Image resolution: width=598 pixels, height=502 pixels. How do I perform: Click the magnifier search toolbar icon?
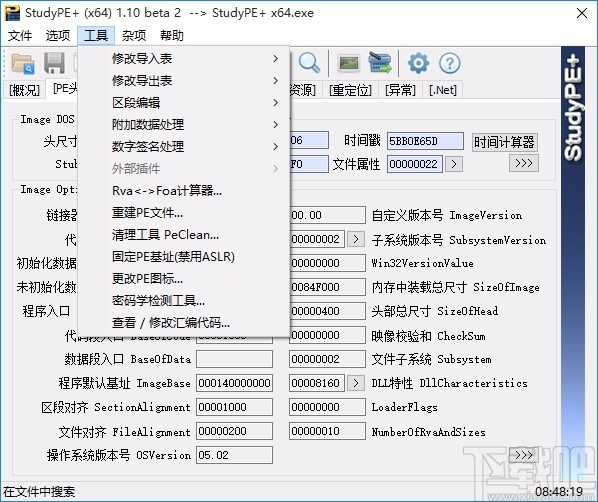(309, 63)
